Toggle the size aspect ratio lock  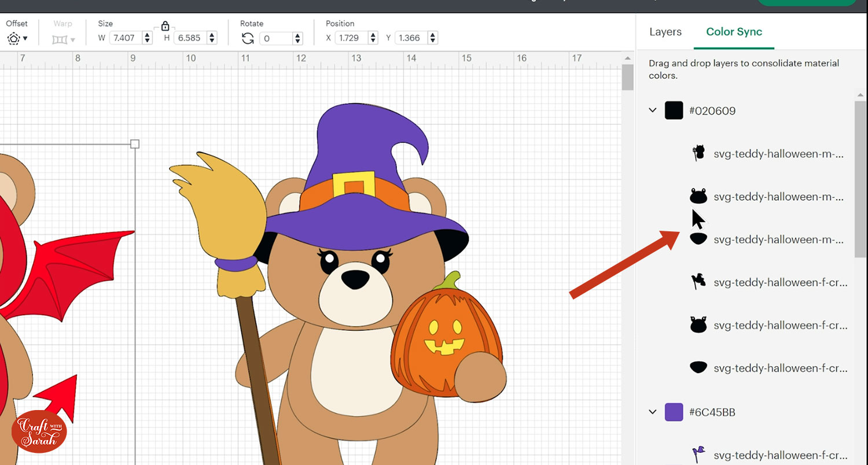[x=165, y=26]
